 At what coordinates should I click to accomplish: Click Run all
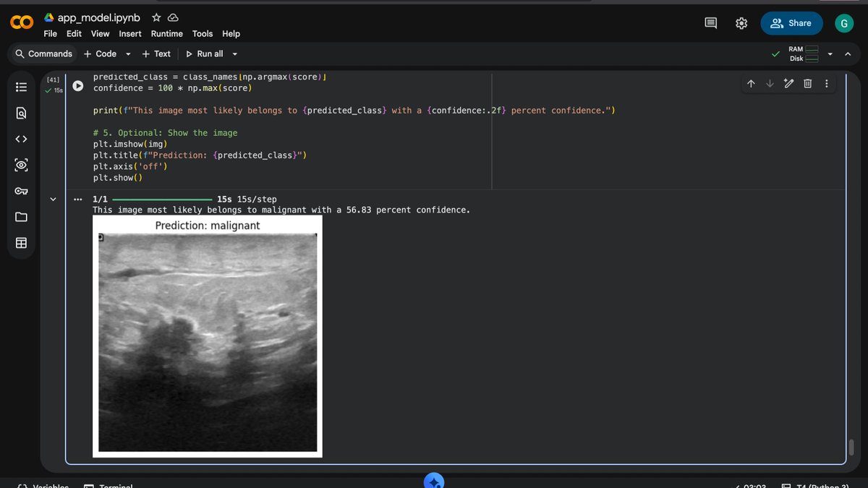click(x=205, y=53)
